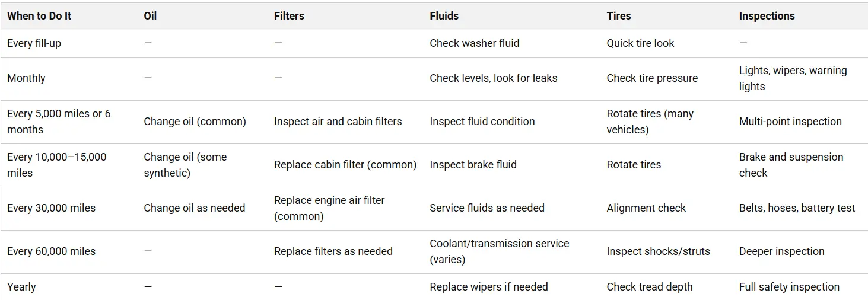868x300 pixels.
Task: Click the "Check tire pressure" cell
Action: coord(652,78)
